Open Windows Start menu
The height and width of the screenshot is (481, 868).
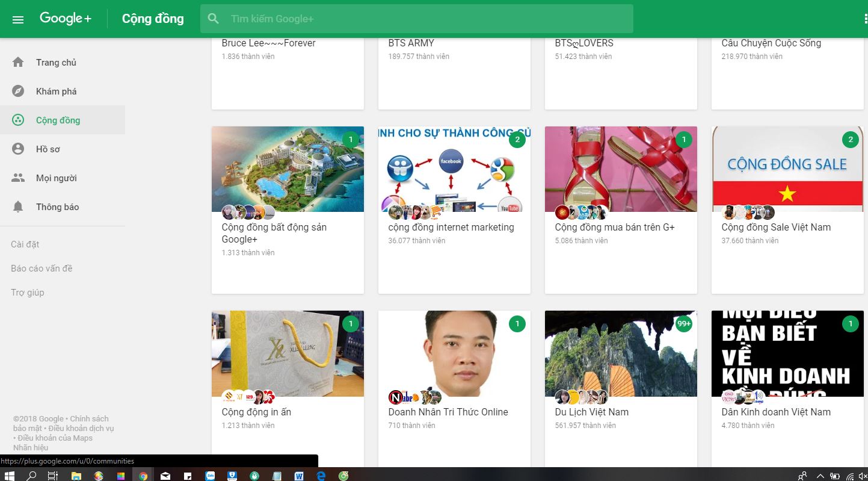pos(9,476)
